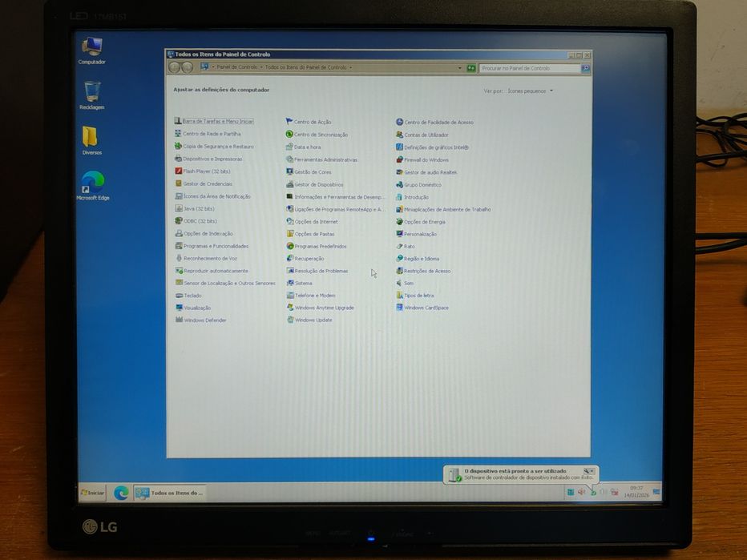Select the 'Todos os Itens do...' taskbar button
This screenshot has width=747, height=560.
pyautogui.click(x=170, y=493)
